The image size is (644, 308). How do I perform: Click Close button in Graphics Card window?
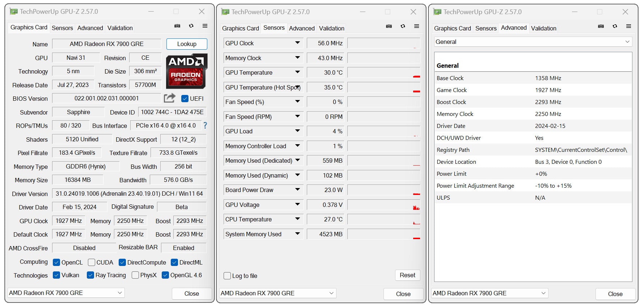click(192, 294)
